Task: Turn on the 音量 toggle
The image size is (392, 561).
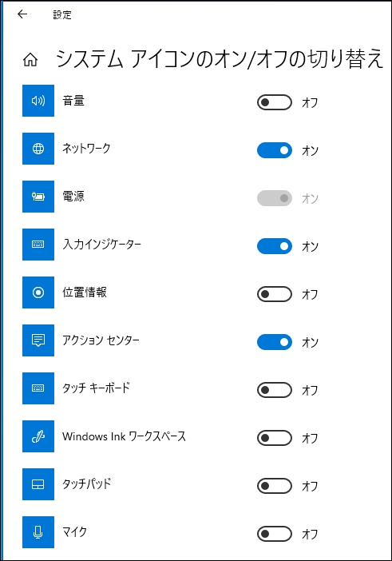Action: click(x=275, y=102)
